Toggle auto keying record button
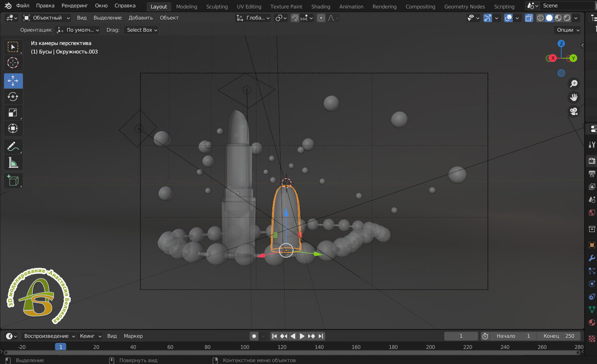Viewport: 597px width, 364px height. click(254, 336)
